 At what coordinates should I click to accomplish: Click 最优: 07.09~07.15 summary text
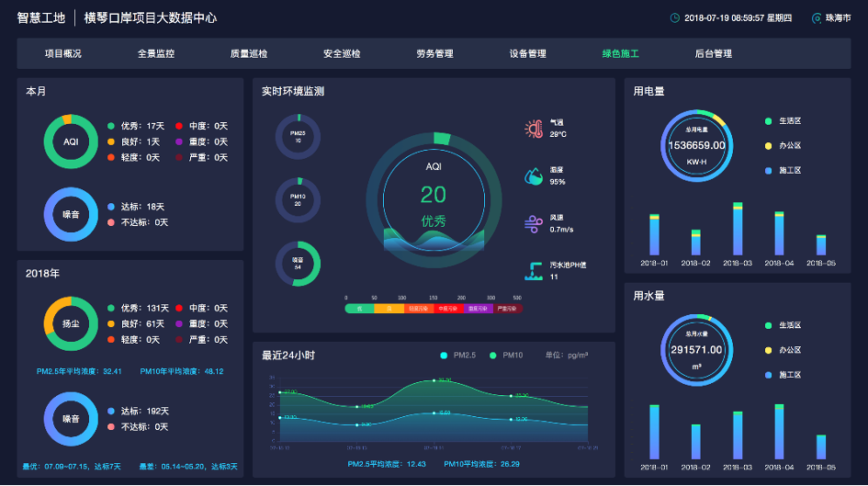[x=72, y=467]
